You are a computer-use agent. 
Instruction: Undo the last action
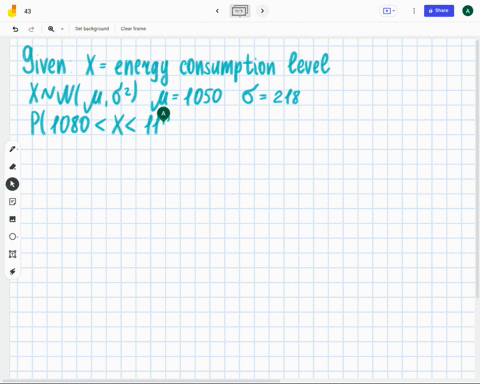(15, 29)
